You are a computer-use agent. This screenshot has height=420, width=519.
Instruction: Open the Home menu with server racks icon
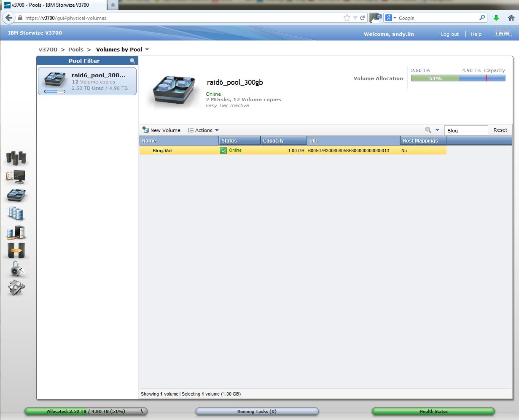click(x=16, y=158)
